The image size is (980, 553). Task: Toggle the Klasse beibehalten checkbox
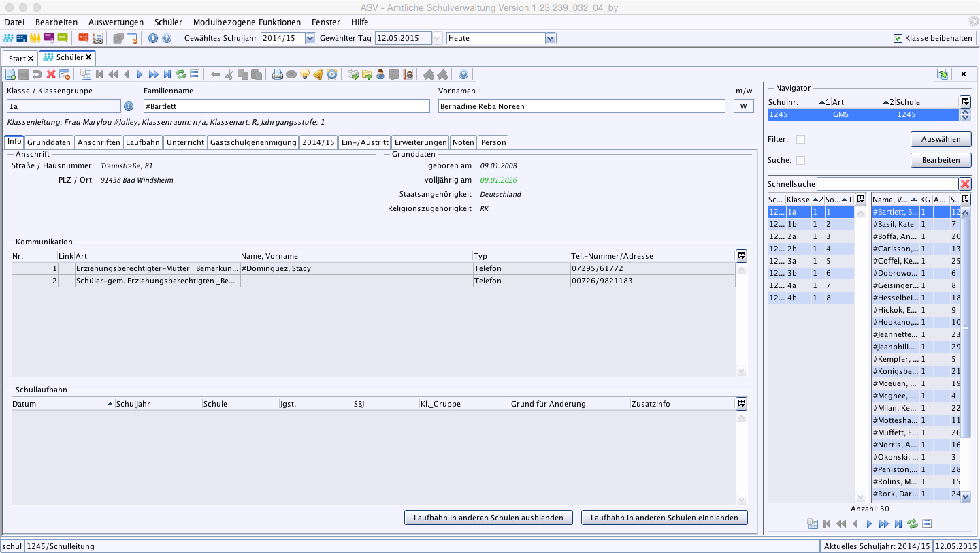(x=898, y=38)
